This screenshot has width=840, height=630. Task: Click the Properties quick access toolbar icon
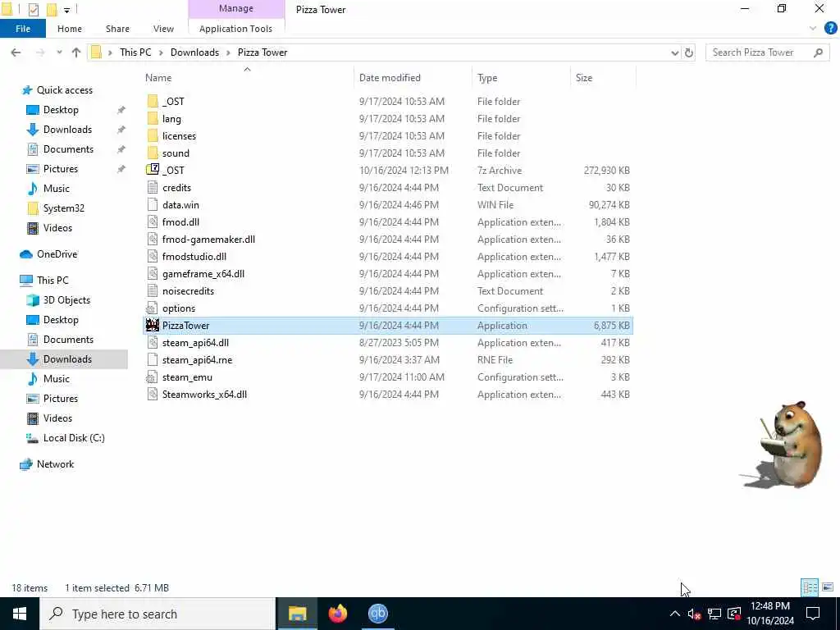point(33,9)
